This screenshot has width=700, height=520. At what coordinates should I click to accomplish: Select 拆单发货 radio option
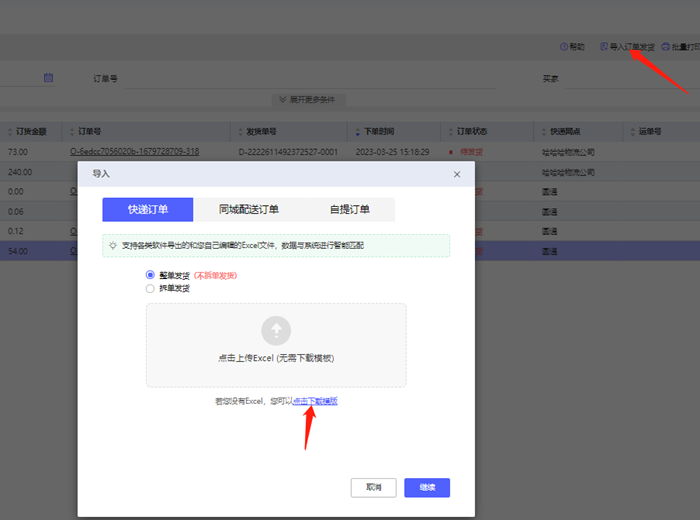(150, 288)
